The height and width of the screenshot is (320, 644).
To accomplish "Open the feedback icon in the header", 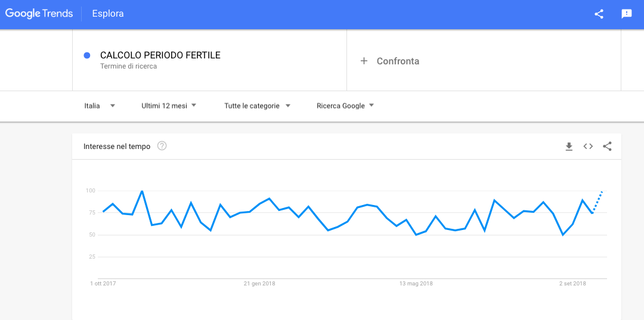I will point(626,14).
